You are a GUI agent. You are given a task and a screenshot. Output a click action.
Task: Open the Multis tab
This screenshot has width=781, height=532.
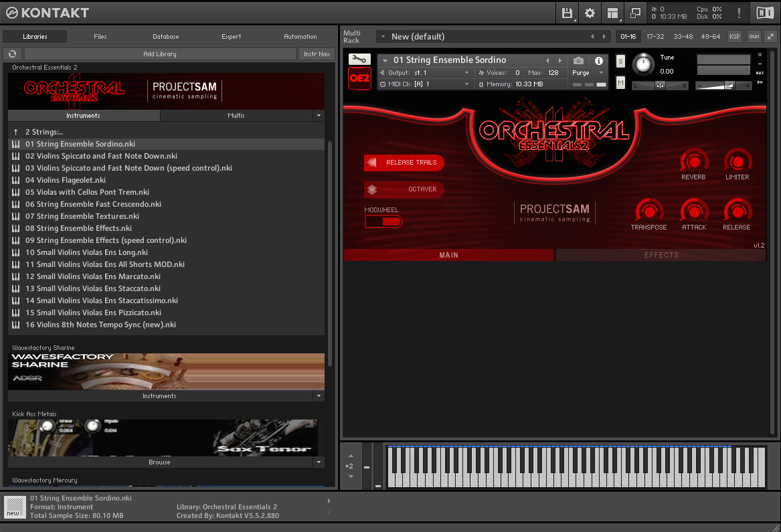[236, 116]
